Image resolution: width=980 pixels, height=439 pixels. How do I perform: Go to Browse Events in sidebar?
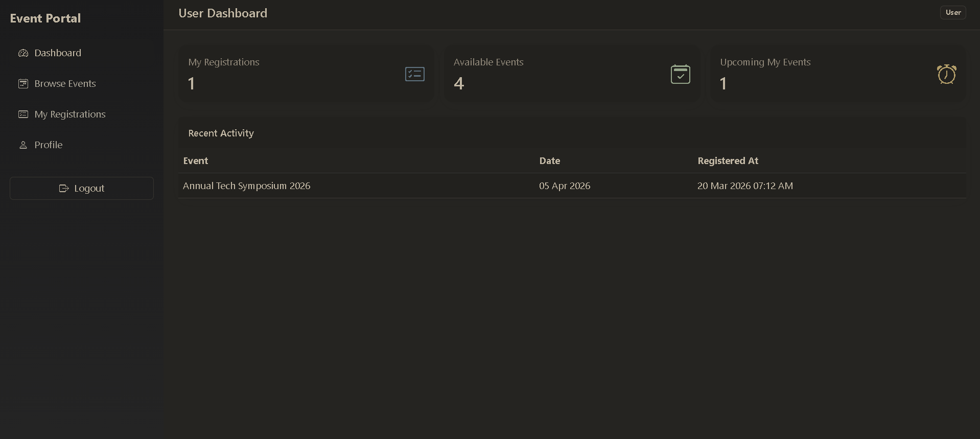(x=82, y=84)
